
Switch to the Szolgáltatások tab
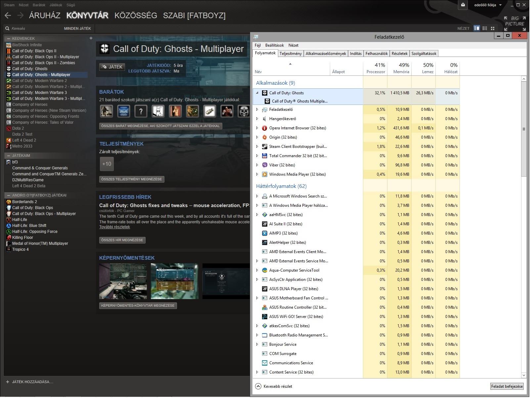[x=424, y=54]
